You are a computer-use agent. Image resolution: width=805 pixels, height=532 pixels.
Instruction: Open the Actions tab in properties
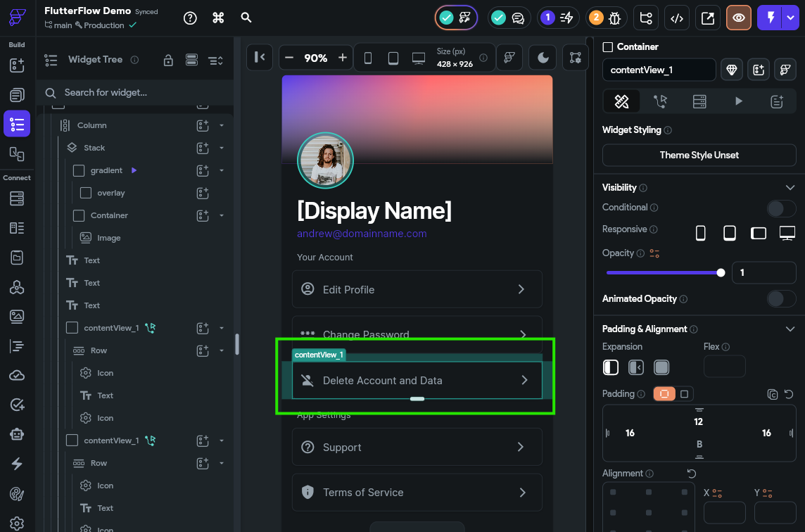[660, 101]
